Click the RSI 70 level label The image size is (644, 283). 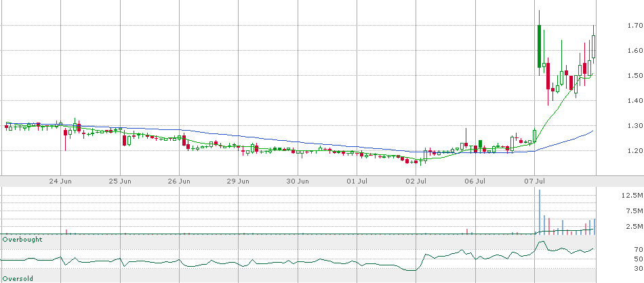(638, 249)
